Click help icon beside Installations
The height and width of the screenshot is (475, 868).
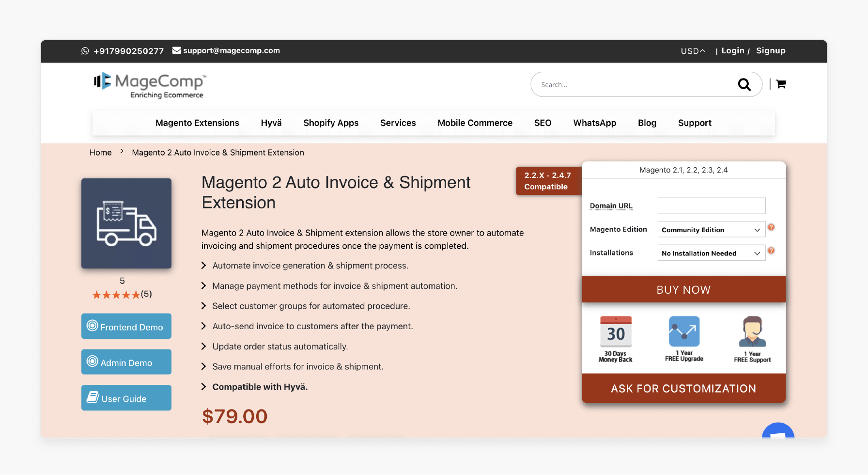(x=771, y=251)
